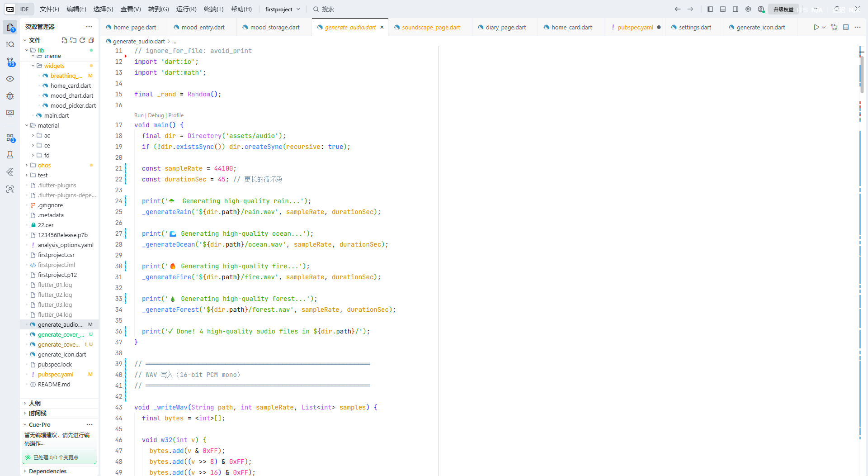The width and height of the screenshot is (868, 476).
Task: Open the 终端(T) menu
Action: (x=213, y=9)
